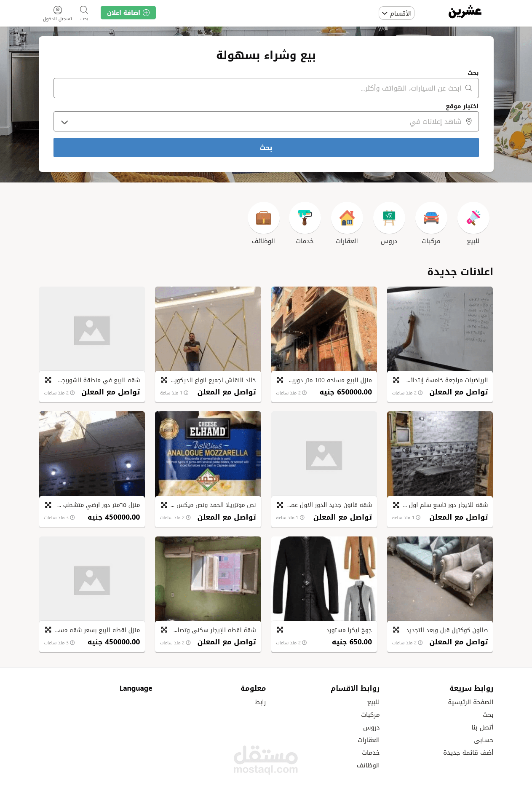Click the expand icon on شقه قانون جديد ad

[280, 505]
